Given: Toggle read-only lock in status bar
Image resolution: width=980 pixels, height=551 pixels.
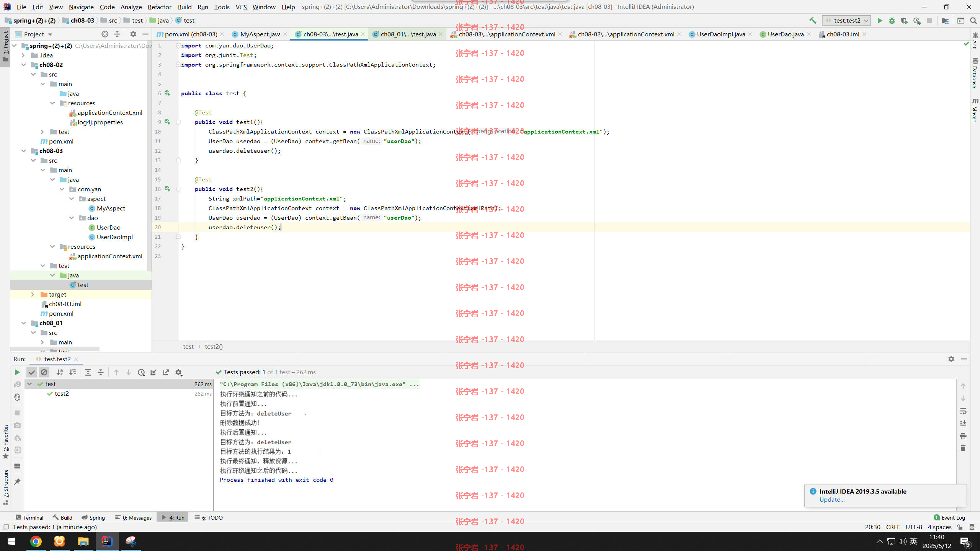Looking at the screenshot, I should pos(960,527).
